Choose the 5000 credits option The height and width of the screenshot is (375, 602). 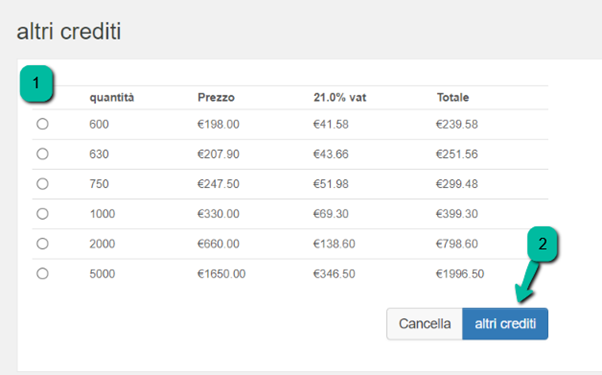pos(42,273)
